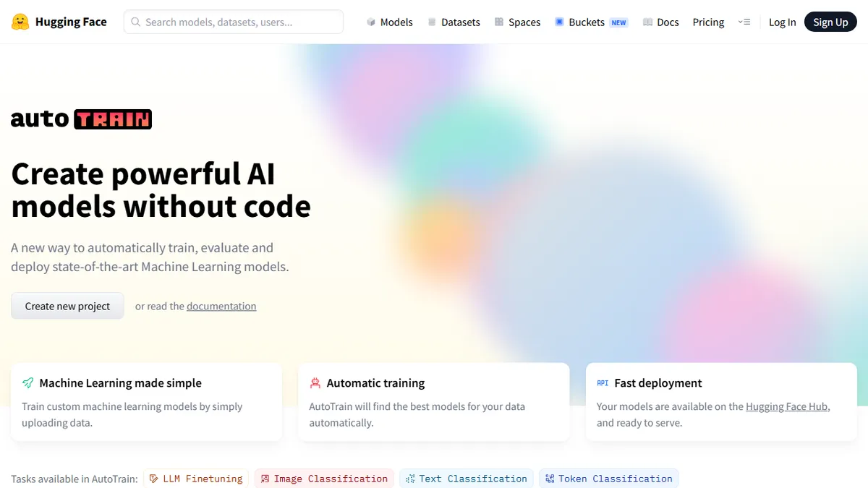The image size is (868, 488).
Task: Click the Buckets icon in navbar
Action: point(559,22)
